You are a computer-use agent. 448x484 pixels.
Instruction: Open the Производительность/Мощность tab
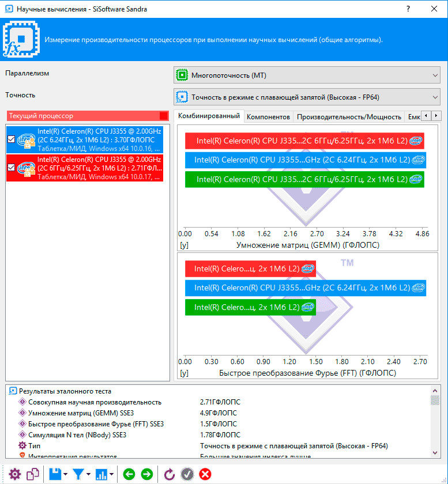pyautogui.click(x=349, y=116)
